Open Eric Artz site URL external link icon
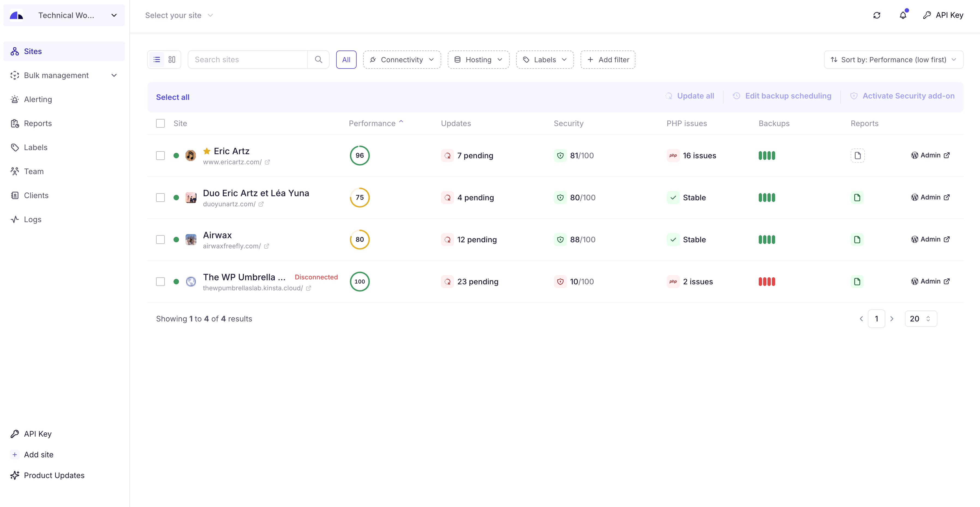 pos(267,162)
